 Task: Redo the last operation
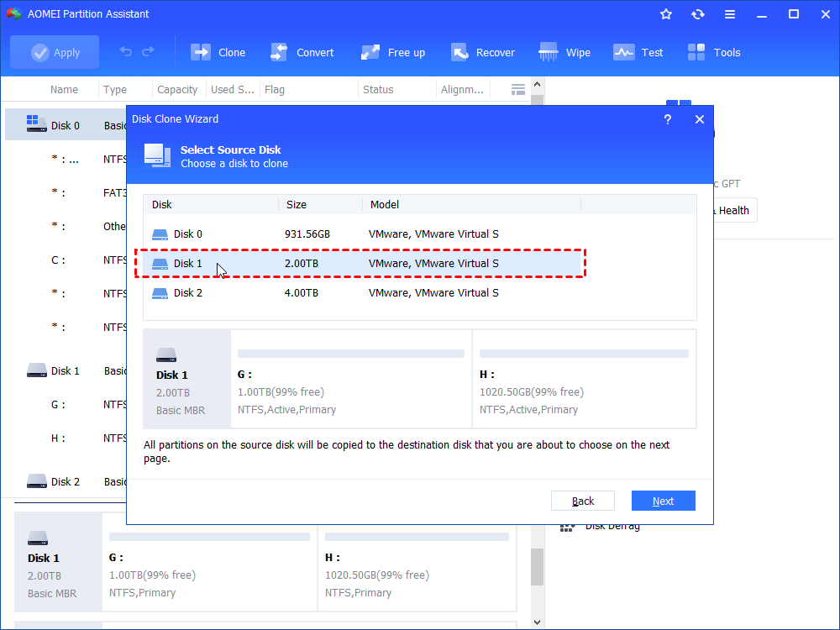point(148,52)
